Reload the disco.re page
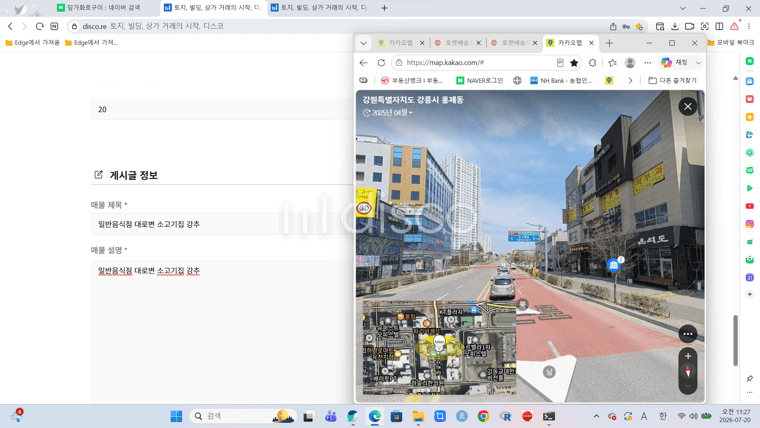 (x=40, y=26)
